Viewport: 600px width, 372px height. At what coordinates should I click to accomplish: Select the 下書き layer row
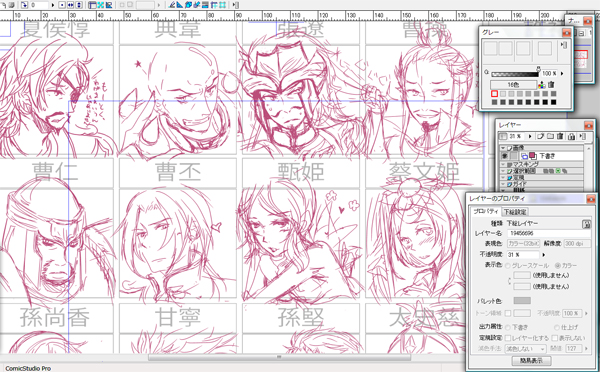tap(542, 156)
